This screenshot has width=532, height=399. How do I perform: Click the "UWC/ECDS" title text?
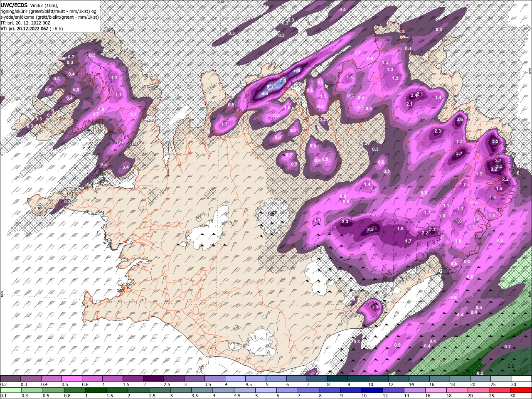tap(14, 5)
